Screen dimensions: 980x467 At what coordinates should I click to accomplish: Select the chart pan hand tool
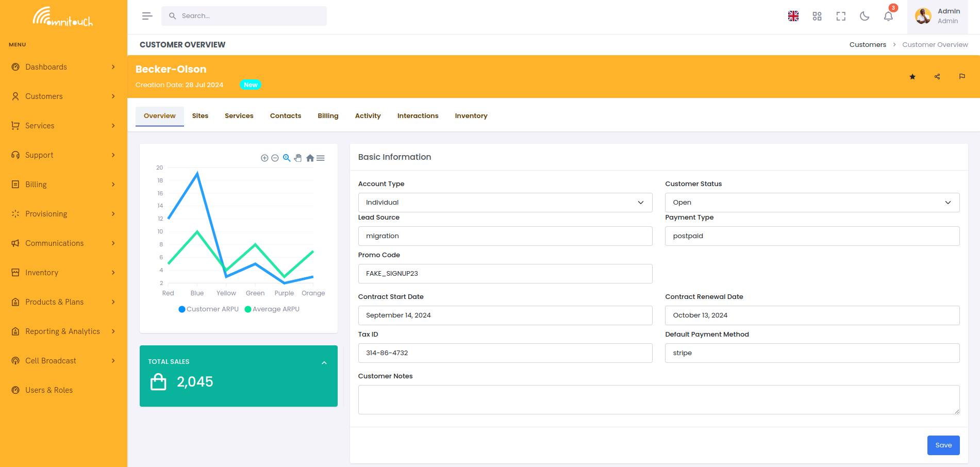coord(298,158)
